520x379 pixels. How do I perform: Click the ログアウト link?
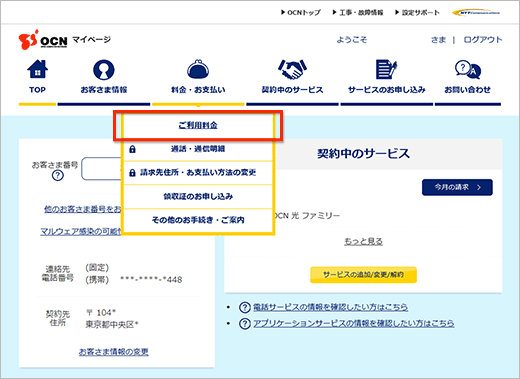coord(483,40)
